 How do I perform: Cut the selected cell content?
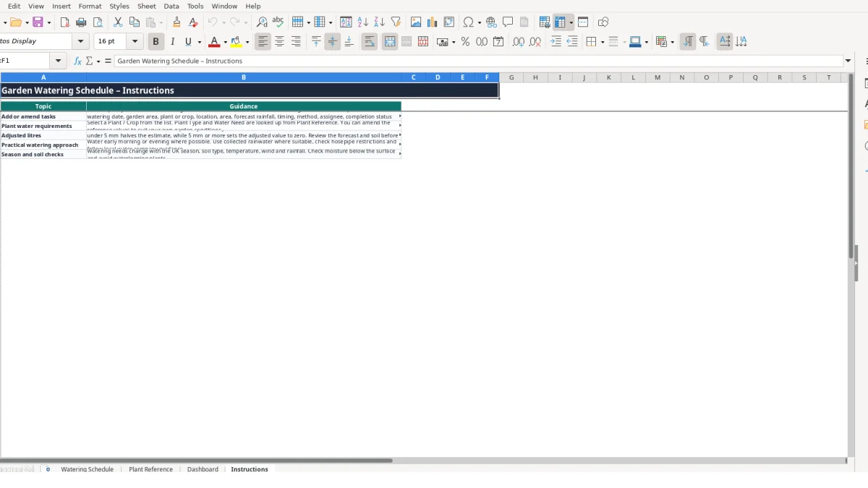tap(118, 22)
